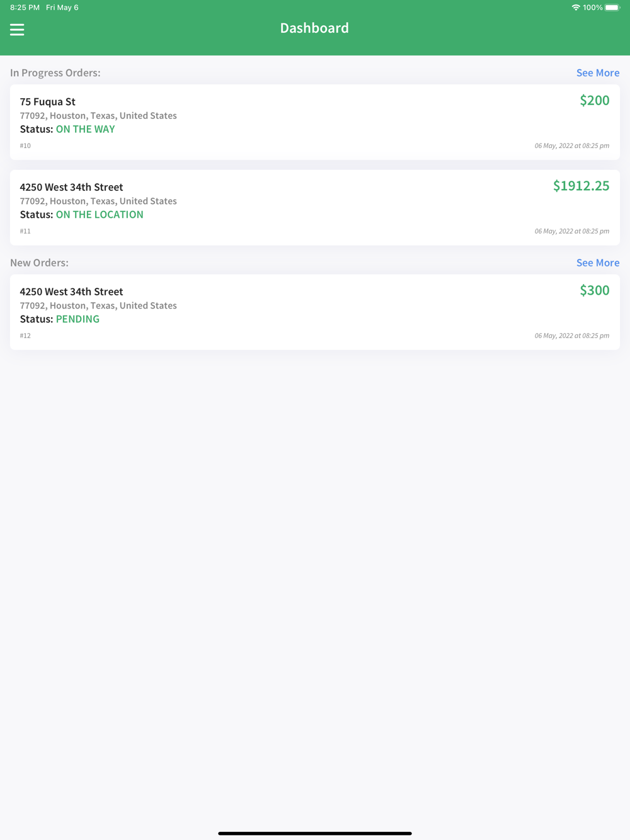Image resolution: width=630 pixels, height=840 pixels.
Task: Select order number #12 label
Action: [25, 336]
